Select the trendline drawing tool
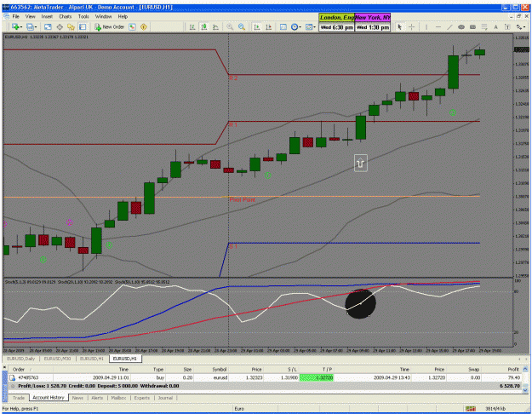Image resolution: width=532 pixels, height=414 pixels. (x=449, y=26)
